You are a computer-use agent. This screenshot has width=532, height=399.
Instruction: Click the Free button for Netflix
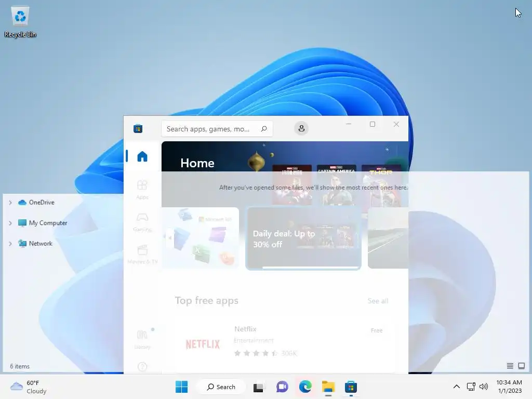377,330
